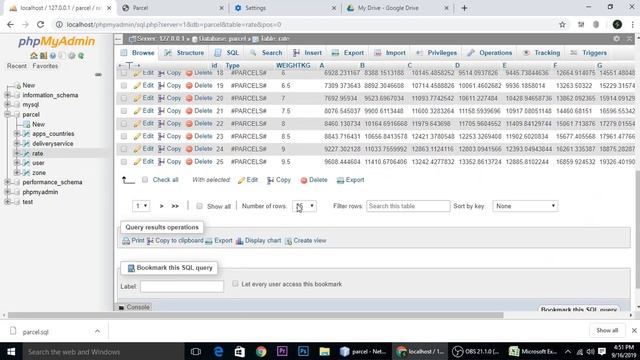Image resolution: width=640 pixels, height=360 pixels.
Task: Open Number of rows dropdown
Action: coord(304,206)
